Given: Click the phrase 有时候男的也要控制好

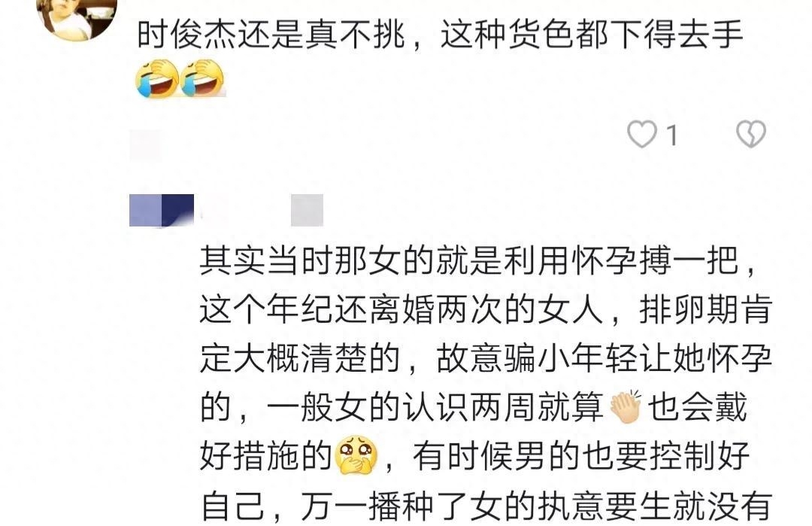Looking at the screenshot, I should click(581, 456).
